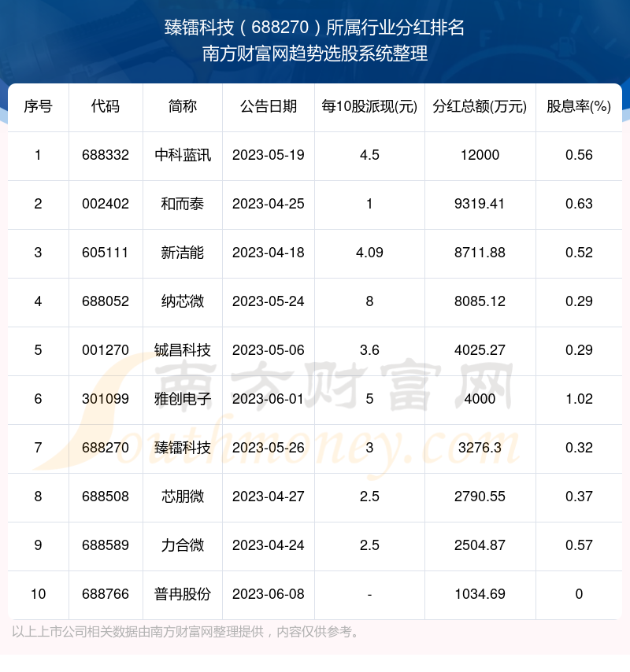Click rank number 10
630x672 pixels.
(x=38, y=595)
